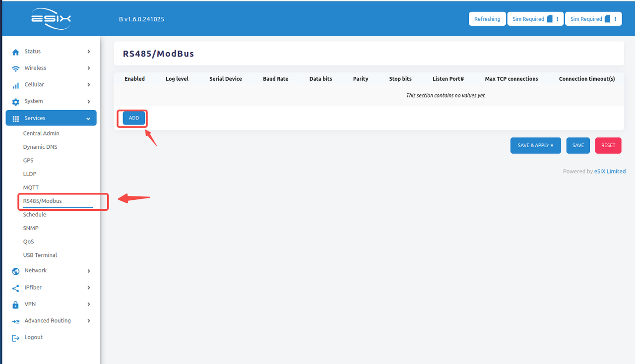Click the Network globe icon
The width and height of the screenshot is (635, 364).
15,271
